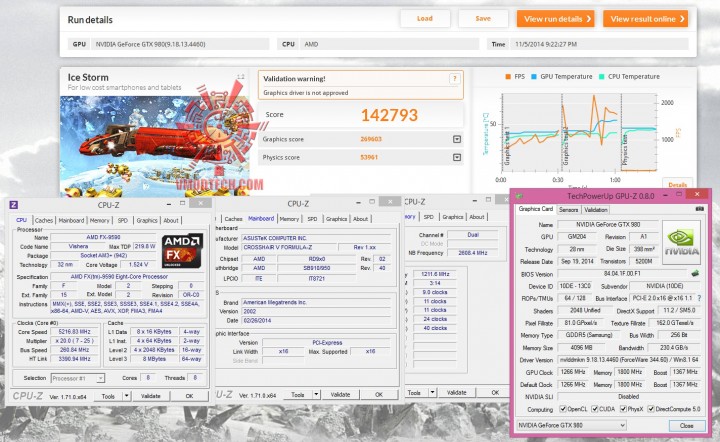Click the CPU name value AMD FX-9590
720x442 pixels.
pos(104,237)
